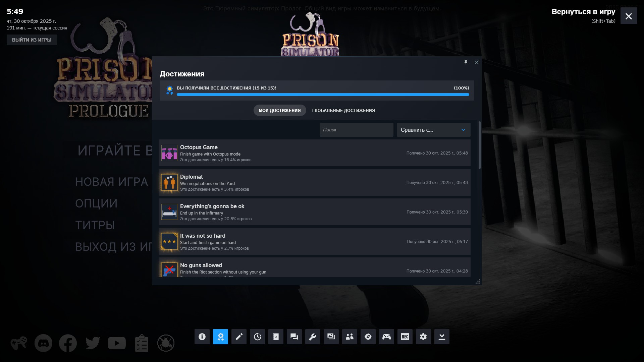
Task: Open the controller settings icon
Action: coord(386,337)
